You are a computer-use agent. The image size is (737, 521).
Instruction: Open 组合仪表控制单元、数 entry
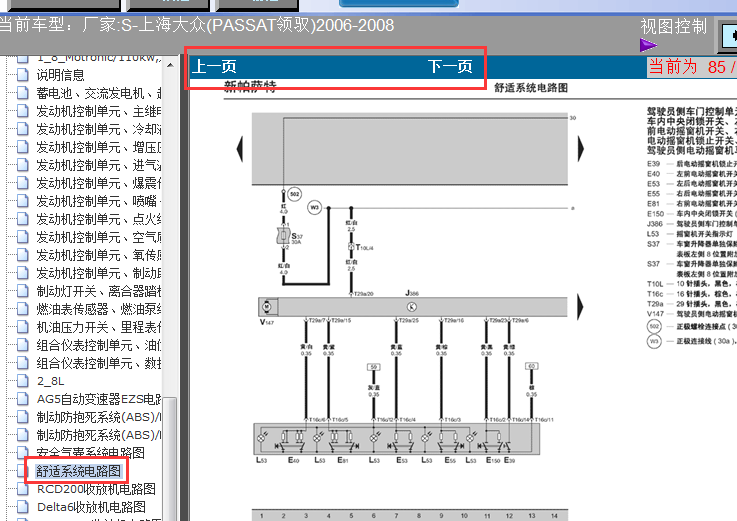tap(99, 363)
